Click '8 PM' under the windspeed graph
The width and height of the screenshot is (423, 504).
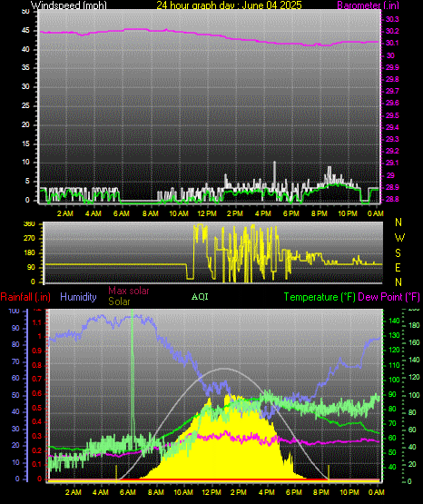point(320,213)
